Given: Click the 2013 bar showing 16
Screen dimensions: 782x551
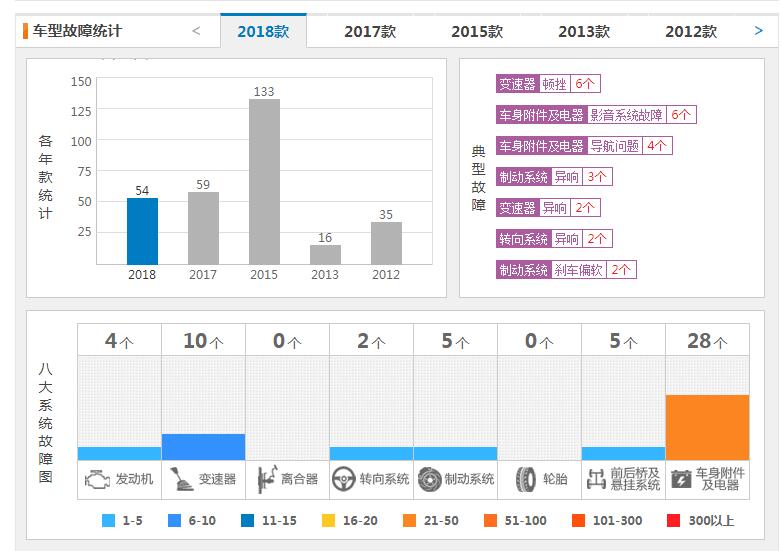Looking at the screenshot, I should click(x=325, y=255).
